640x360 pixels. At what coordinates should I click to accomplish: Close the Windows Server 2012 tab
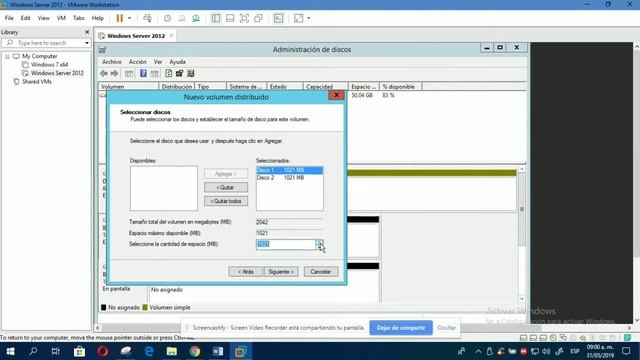[171, 36]
